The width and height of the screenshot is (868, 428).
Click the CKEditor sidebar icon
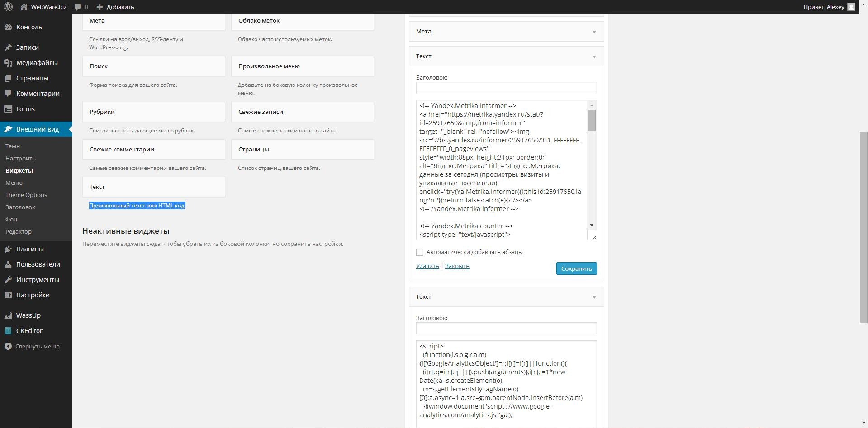(x=8, y=331)
